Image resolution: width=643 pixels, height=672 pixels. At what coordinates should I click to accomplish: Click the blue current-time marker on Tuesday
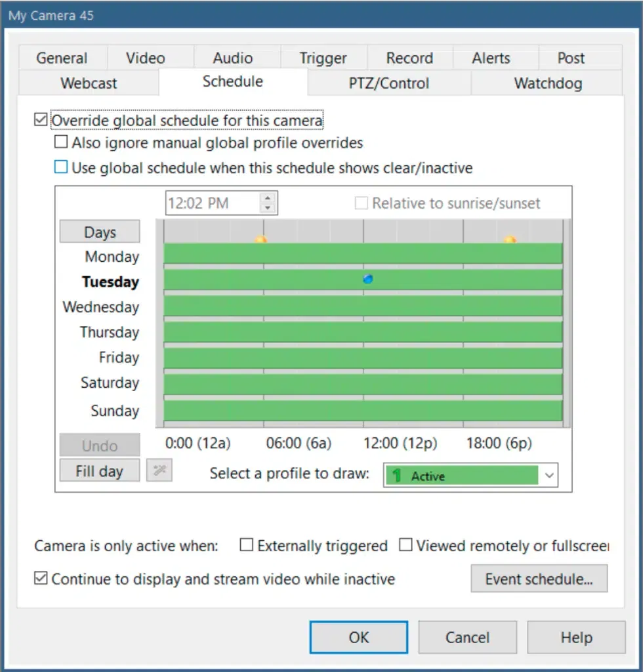(368, 279)
